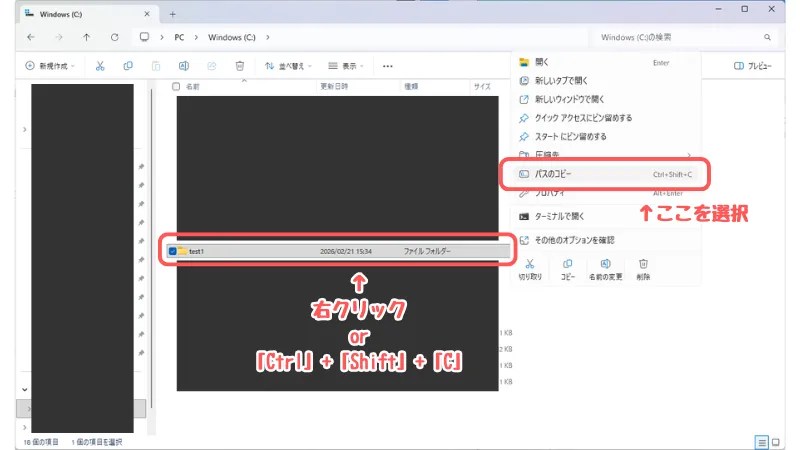Click the Cut scissors toolbar icon

pos(100,66)
